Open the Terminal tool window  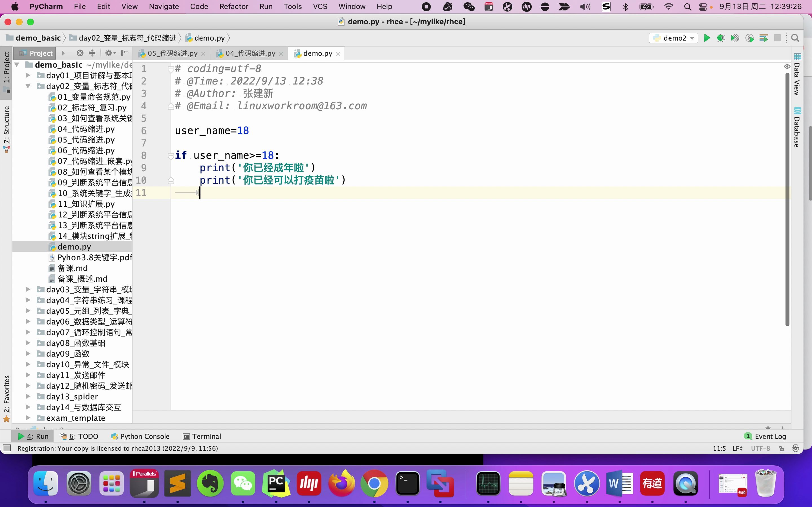tap(202, 436)
